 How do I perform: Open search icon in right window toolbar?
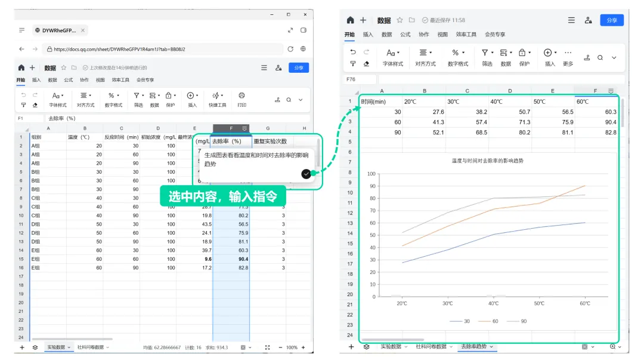(600, 57)
